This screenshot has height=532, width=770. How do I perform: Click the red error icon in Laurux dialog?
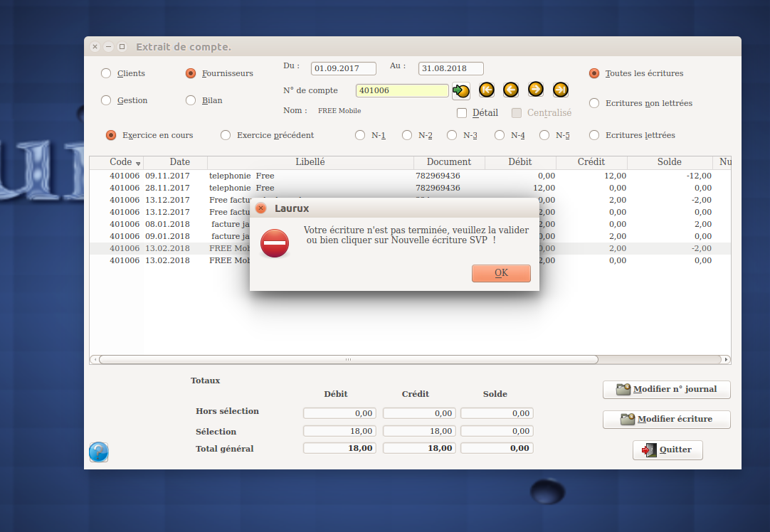[x=275, y=243]
